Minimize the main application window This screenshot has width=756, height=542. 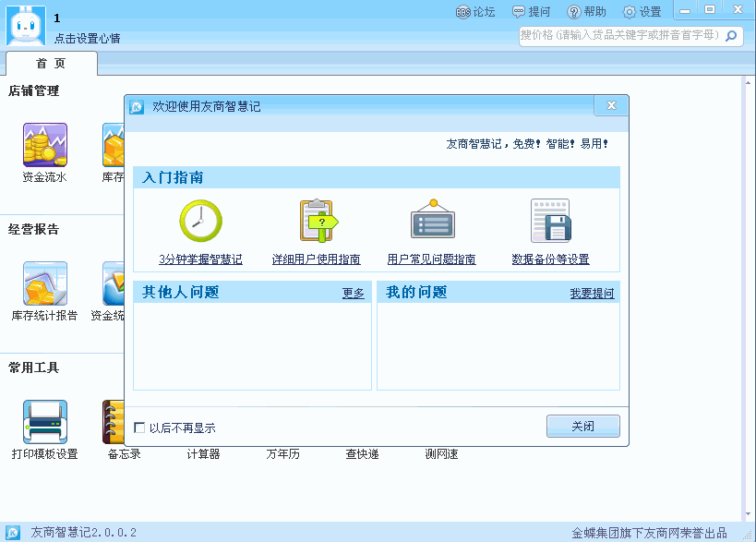(685, 10)
